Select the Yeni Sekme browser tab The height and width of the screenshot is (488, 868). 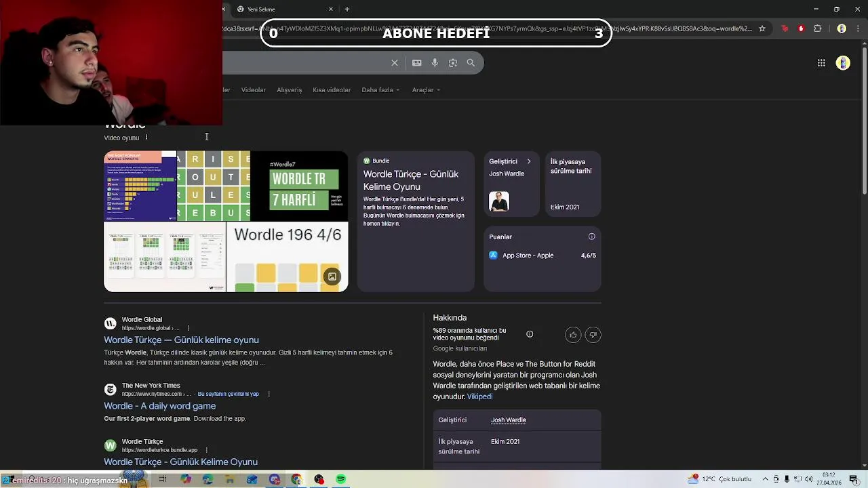(x=285, y=9)
